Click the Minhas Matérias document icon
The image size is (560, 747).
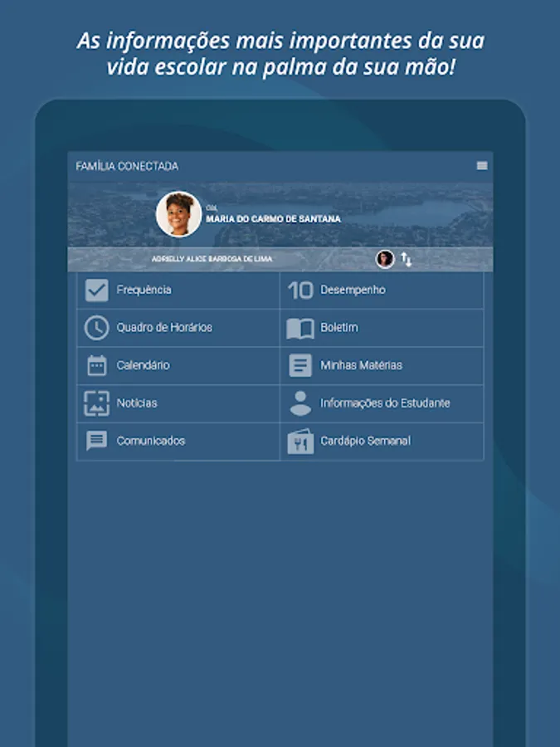[x=300, y=365]
